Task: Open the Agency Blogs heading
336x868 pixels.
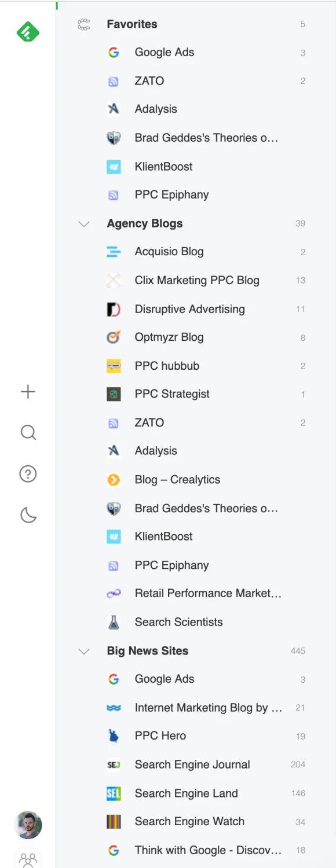Action: pyautogui.click(x=145, y=224)
